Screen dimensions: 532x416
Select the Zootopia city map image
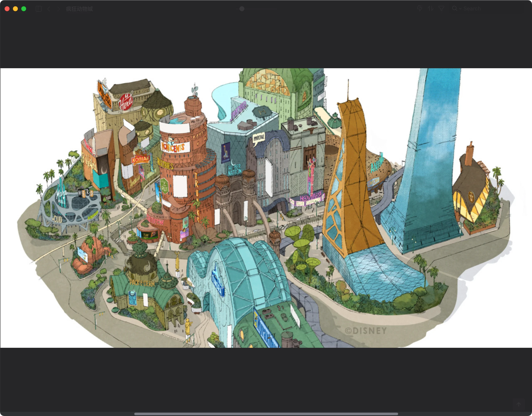[266, 208]
